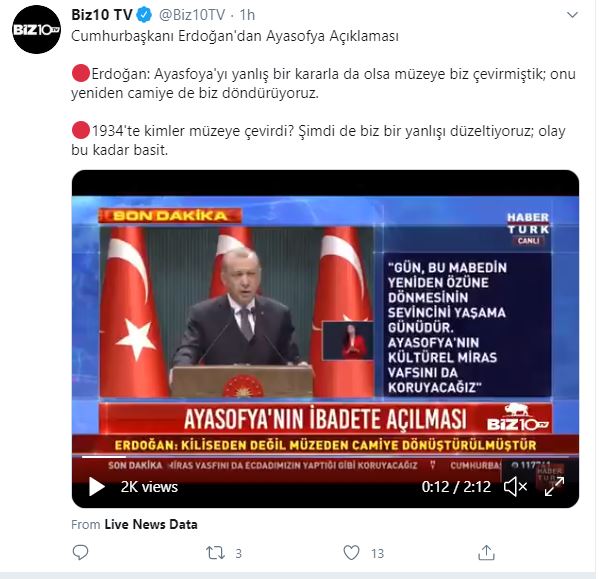This screenshot has width=599, height=579.
Task: Click the like count of 13
Action: 377,553
